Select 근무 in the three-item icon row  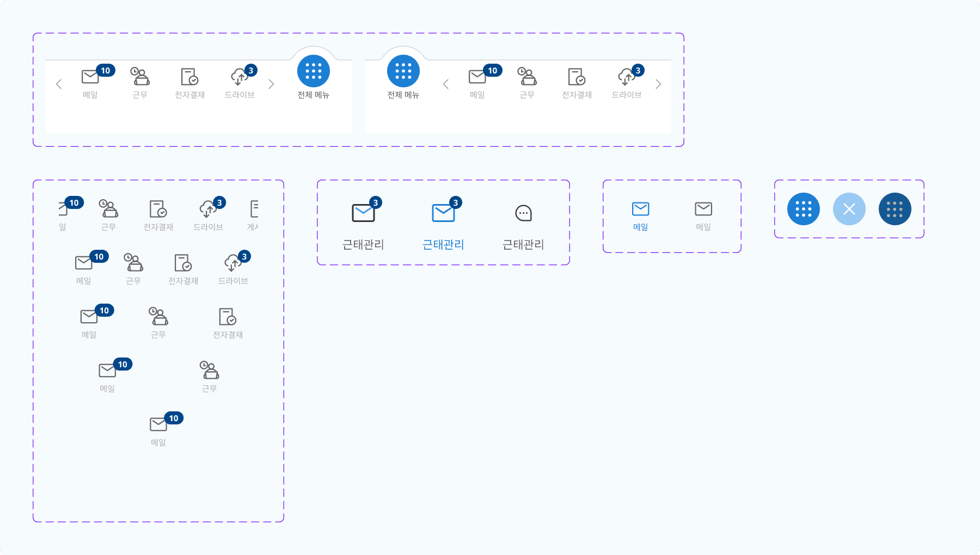(158, 323)
